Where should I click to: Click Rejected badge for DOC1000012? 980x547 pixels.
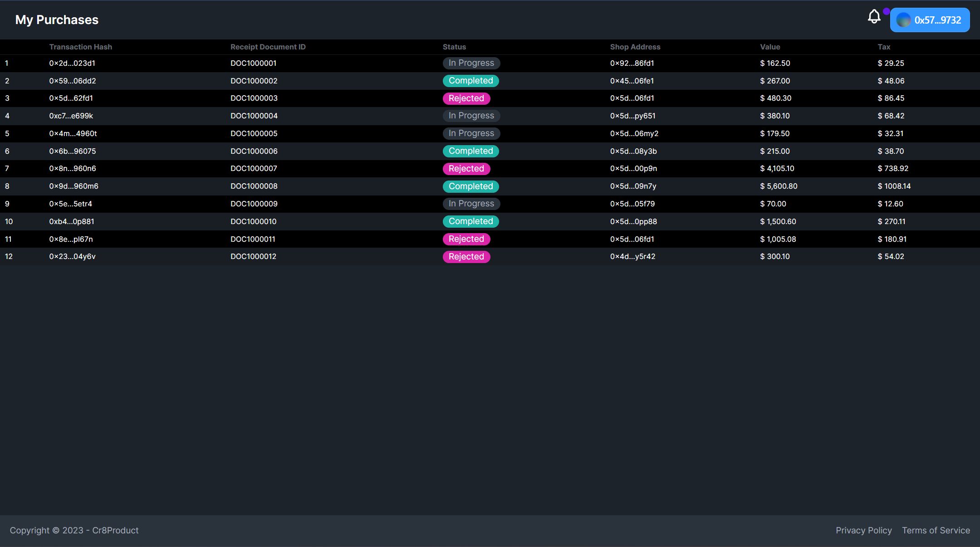(466, 257)
